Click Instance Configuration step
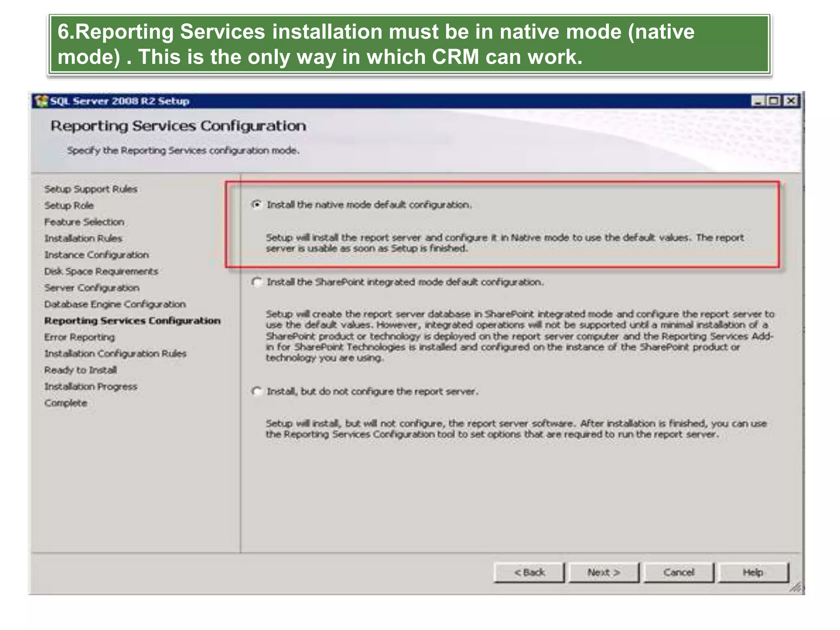Screen dimensions: 840x630 (96, 255)
